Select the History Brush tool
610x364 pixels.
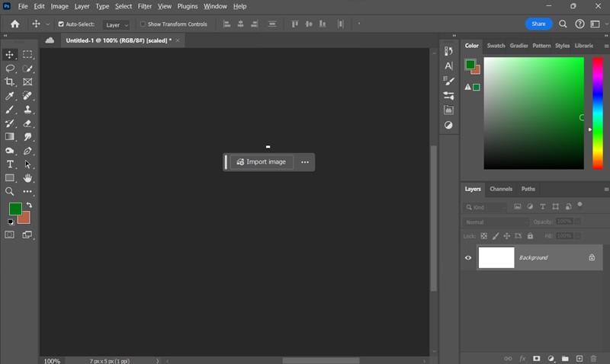(9, 123)
